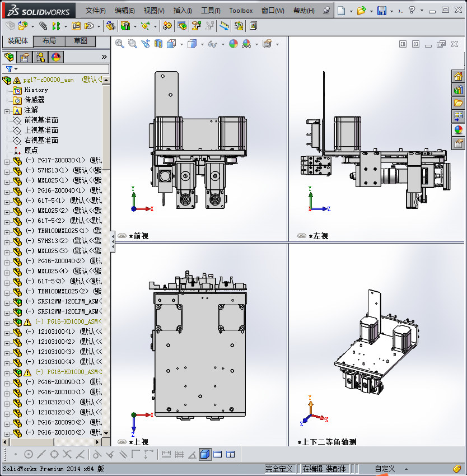The height and width of the screenshot is (476, 467).
Task: Click the Edit Appearance color sphere icon
Action: [233, 44]
